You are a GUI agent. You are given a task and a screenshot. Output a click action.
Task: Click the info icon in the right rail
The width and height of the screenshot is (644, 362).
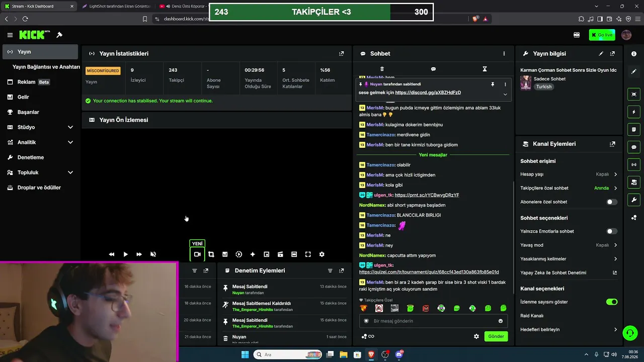tap(634, 54)
